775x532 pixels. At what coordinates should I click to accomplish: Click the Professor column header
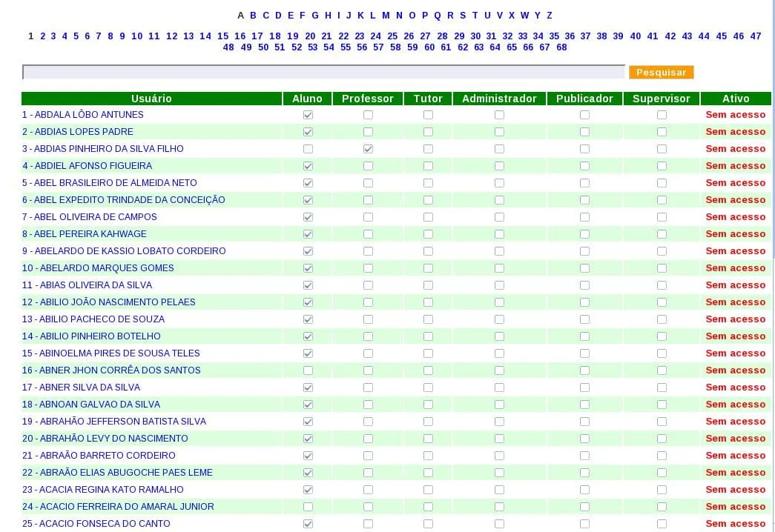(368, 99)
